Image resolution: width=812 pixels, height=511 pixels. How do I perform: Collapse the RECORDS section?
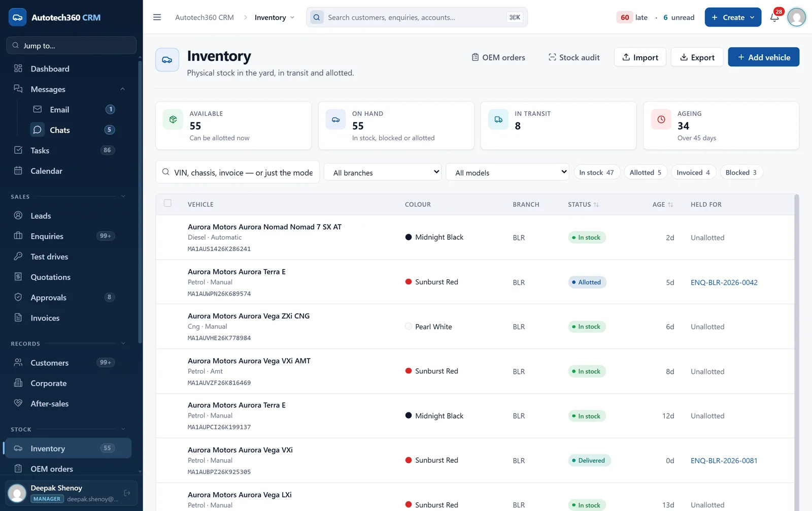(123, 343)
